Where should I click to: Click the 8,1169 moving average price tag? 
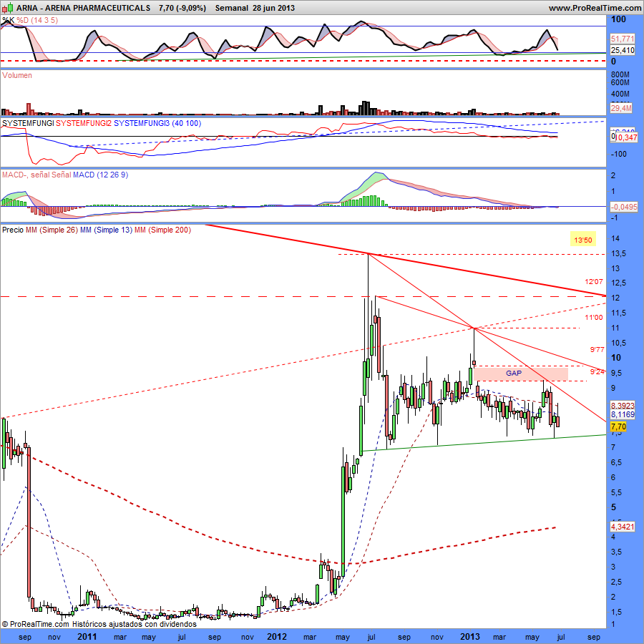click(623, 414)
